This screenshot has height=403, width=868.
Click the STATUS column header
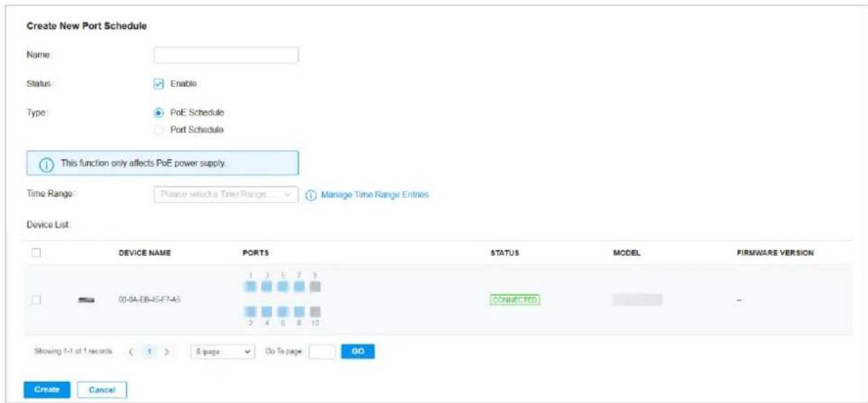(x=505, y=253)
